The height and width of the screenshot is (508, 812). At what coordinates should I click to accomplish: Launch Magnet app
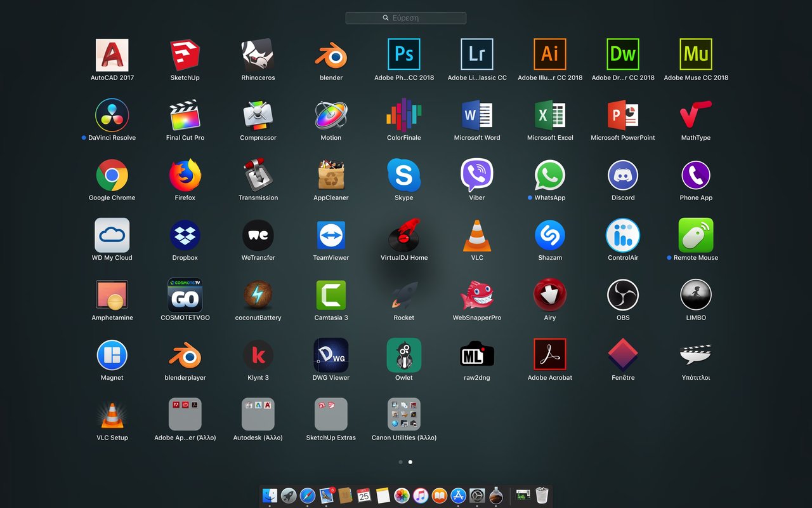pyautogui.click(x=112, y=356)
